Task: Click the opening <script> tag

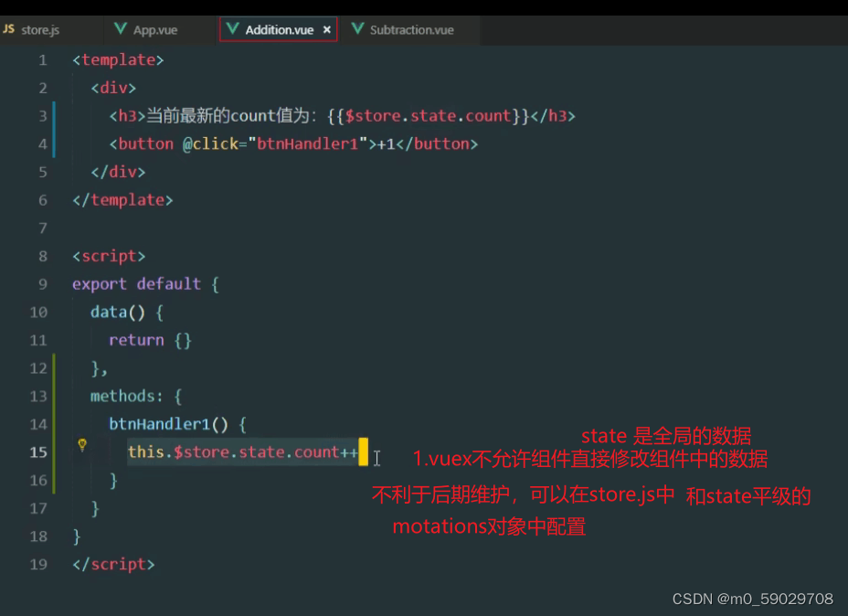Action: click(110, 256)
